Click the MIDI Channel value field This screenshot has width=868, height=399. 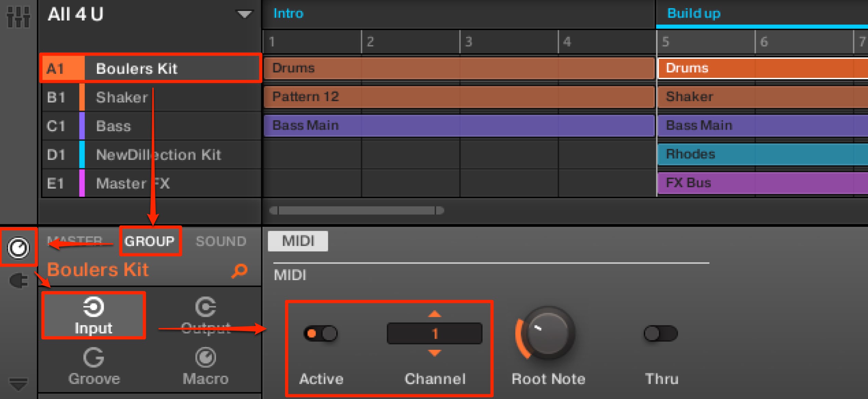(x=435, y=333)
